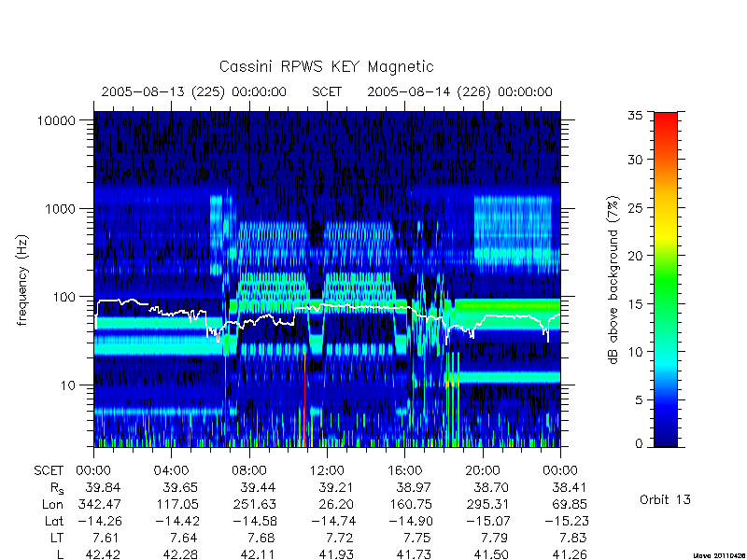
Task: Click the Lon value 117.05
Action: 176,504
